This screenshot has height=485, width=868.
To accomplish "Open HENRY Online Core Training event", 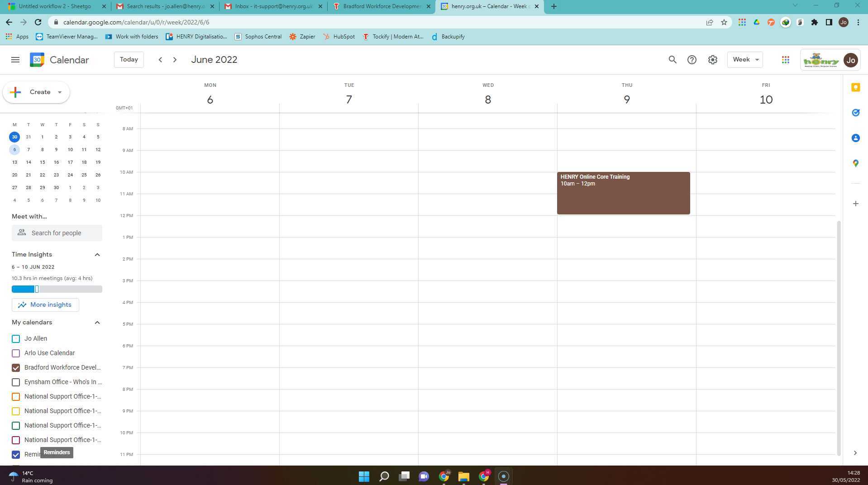I will point(623,193).
